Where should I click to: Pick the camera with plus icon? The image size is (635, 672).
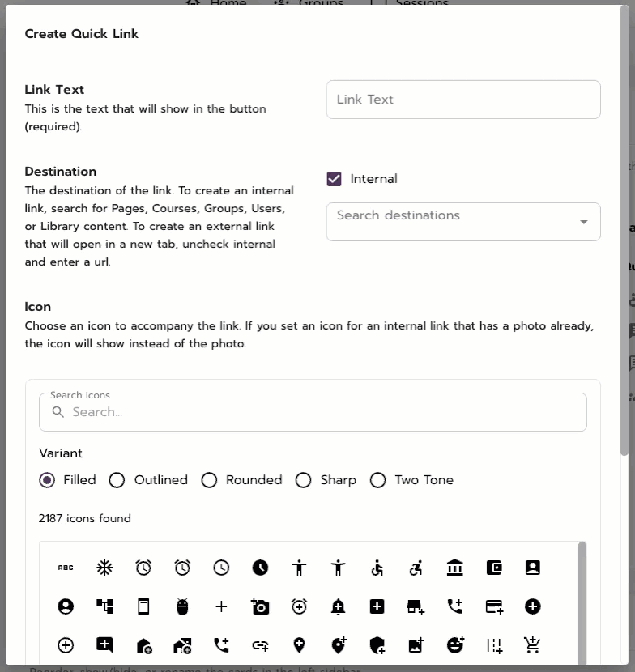(260, 606)
